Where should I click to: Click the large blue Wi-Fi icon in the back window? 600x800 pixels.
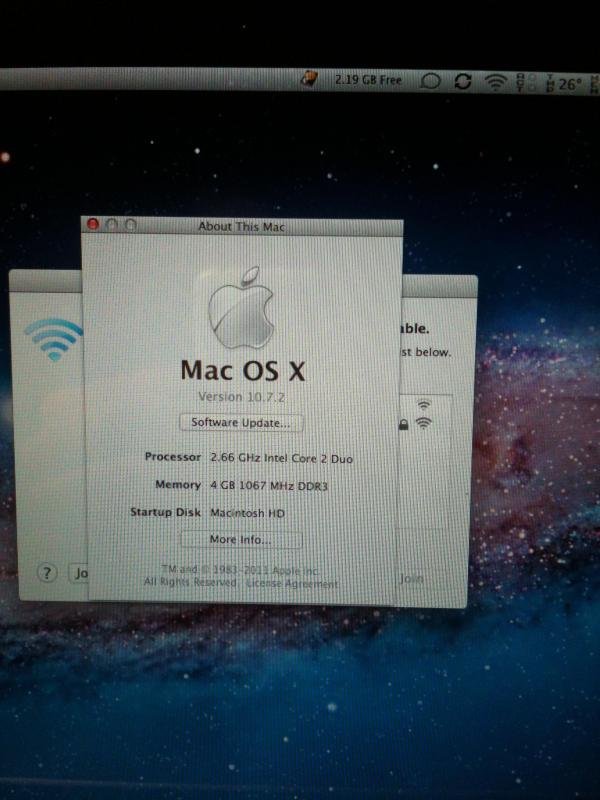(x=54, y=339)
